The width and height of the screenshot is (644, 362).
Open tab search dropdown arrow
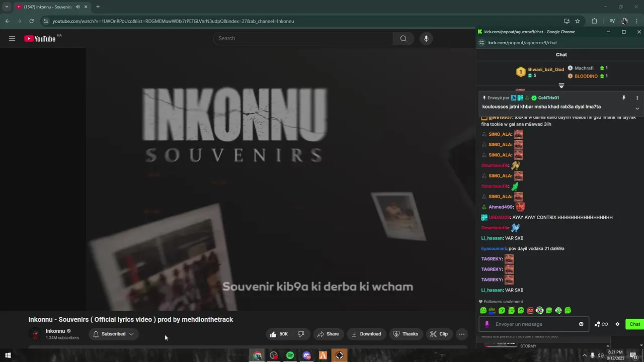pyautogui.click(x=7, y=7)
